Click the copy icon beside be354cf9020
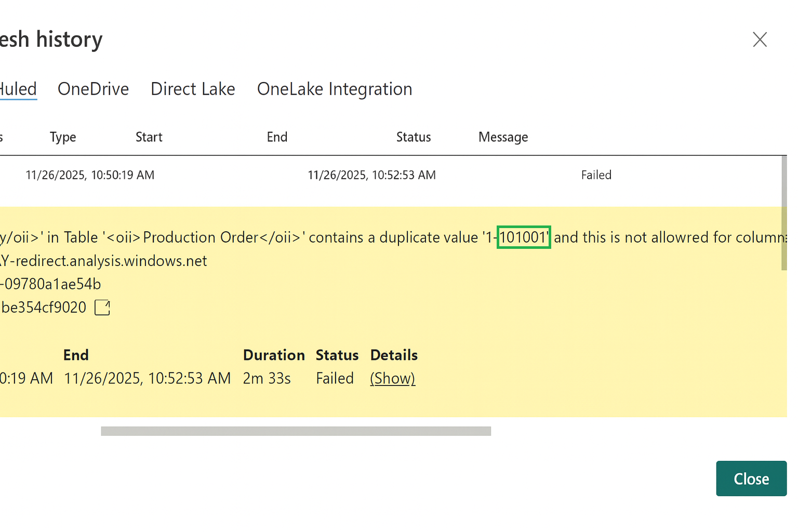 102,308
